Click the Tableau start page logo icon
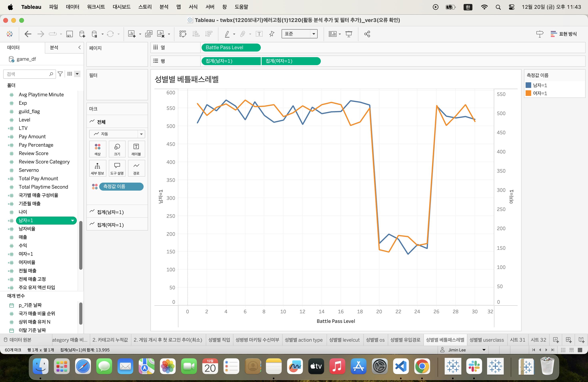Image resolution: width=588 pixels, height=382 pixels. 10,34
